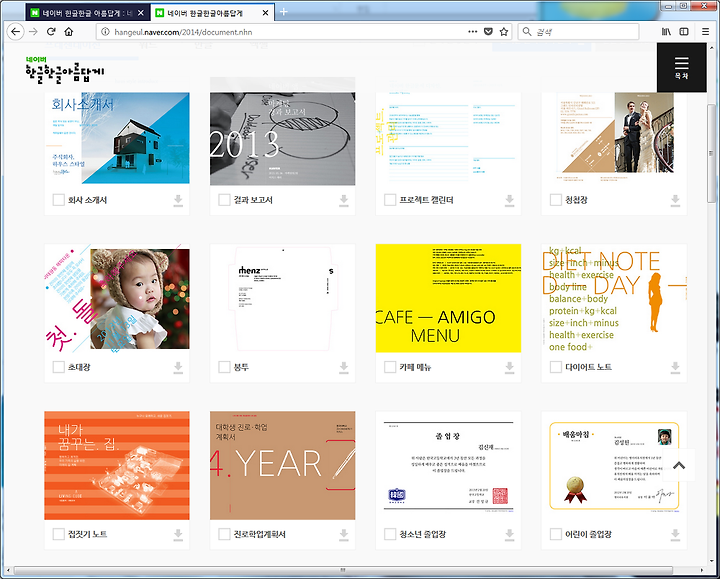Check the 청첩장 checkbox
Viewport: 720px width, 579px height.
click(556, 200)
